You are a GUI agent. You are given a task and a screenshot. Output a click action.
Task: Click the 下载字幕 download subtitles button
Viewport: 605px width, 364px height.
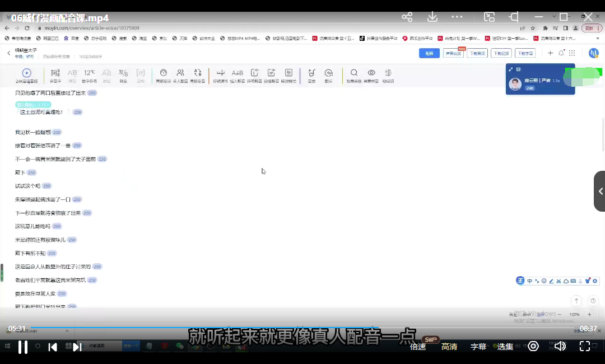tap(525, 53)
